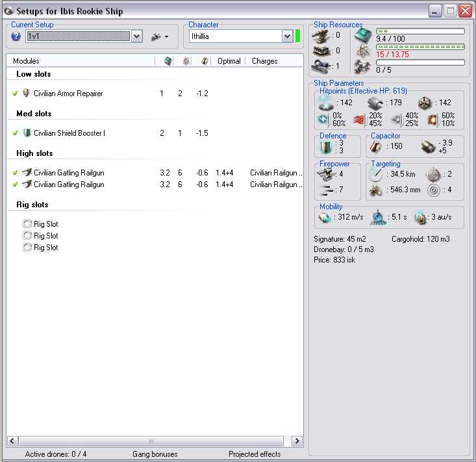The height and width of the screenshot is (462, 476).
Task: Click the sensor strength icon showing 4
Action: 434,190
